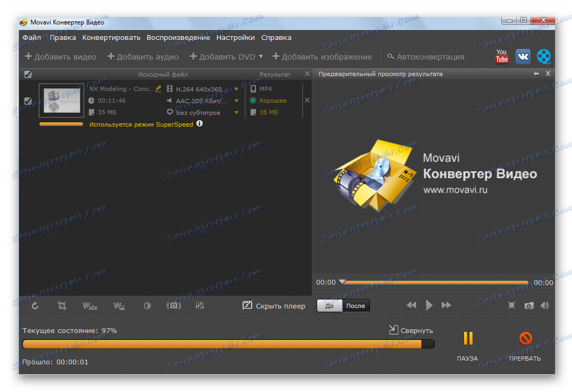Open the audio levels adjustment tool
Screen dimensions: 572x392
200,305
